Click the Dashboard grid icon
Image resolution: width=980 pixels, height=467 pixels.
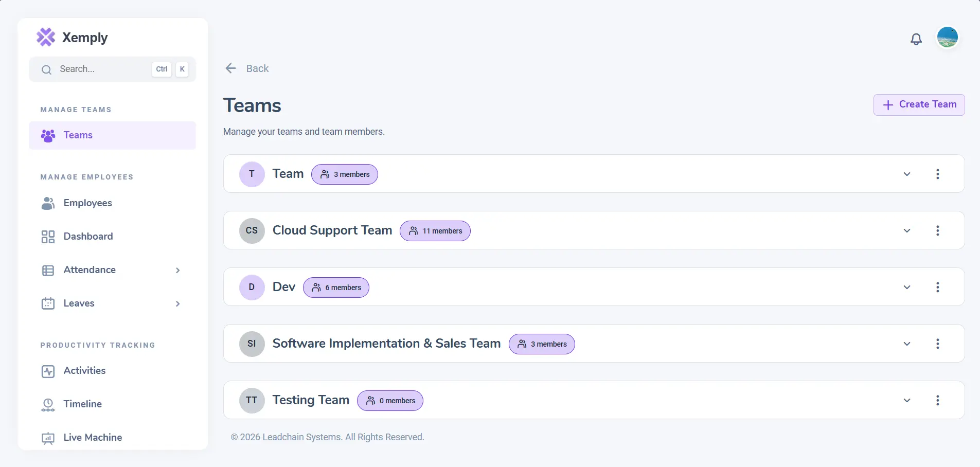pos(48,237)
